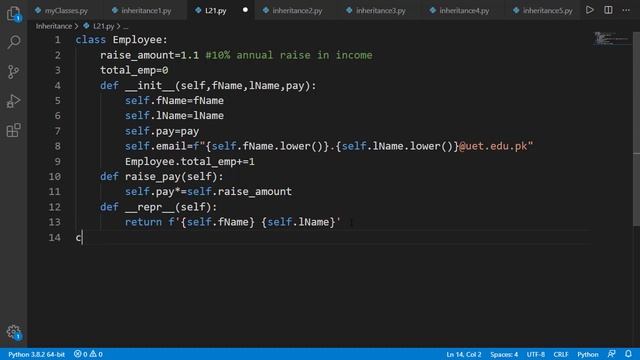The height and width of the screenshot is (360, 640).
Task: Click line number 8 in the gutter
Action: [x=58, y=146]
